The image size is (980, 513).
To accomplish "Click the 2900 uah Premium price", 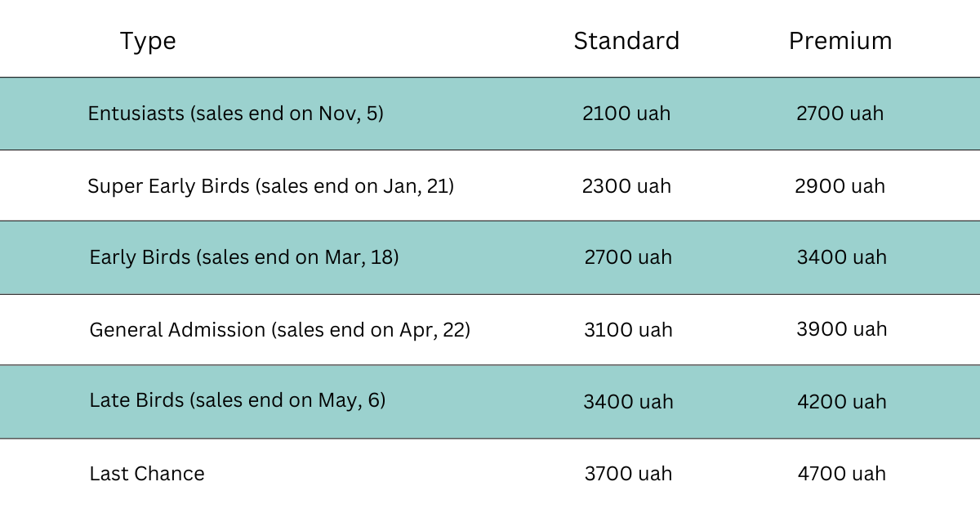I will [840, 186].
